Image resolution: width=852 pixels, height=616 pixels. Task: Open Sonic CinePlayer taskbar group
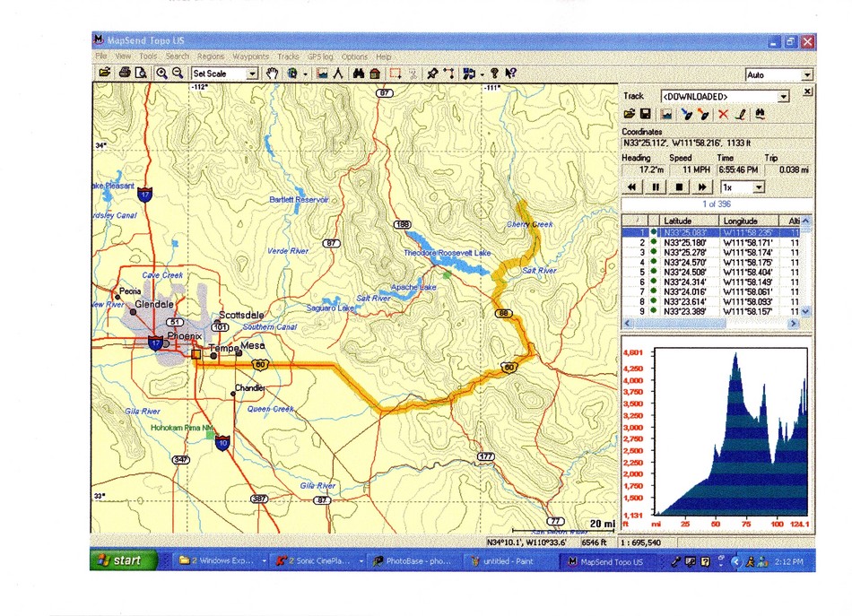pyautogui.click(x=318, y=561)
